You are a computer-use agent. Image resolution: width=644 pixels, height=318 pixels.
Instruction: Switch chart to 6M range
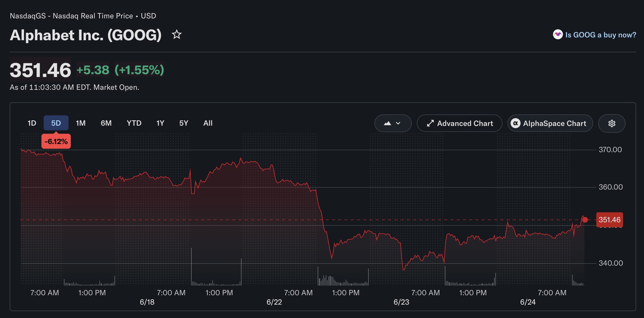[x=106, y=123]
